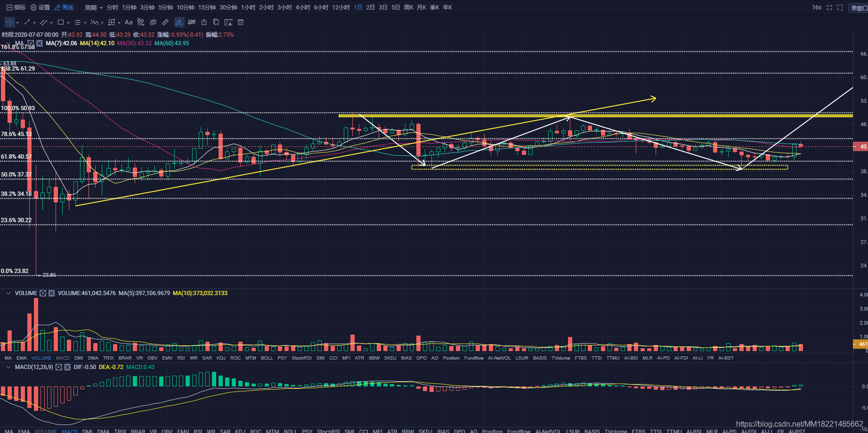
Task: Select the wave pattern drawing tool
Action: click(95, 22)
